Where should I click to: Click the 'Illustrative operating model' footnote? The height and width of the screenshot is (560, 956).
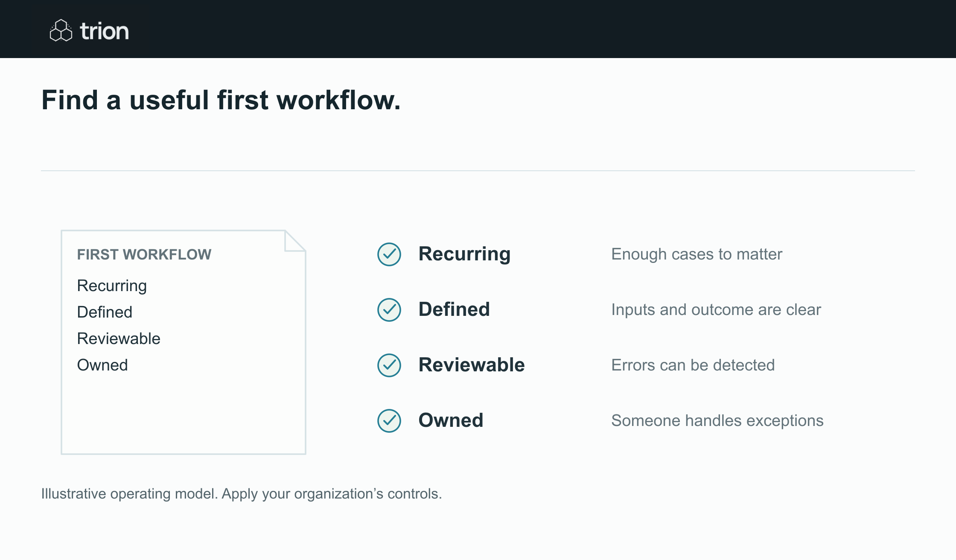coord(242,494)
